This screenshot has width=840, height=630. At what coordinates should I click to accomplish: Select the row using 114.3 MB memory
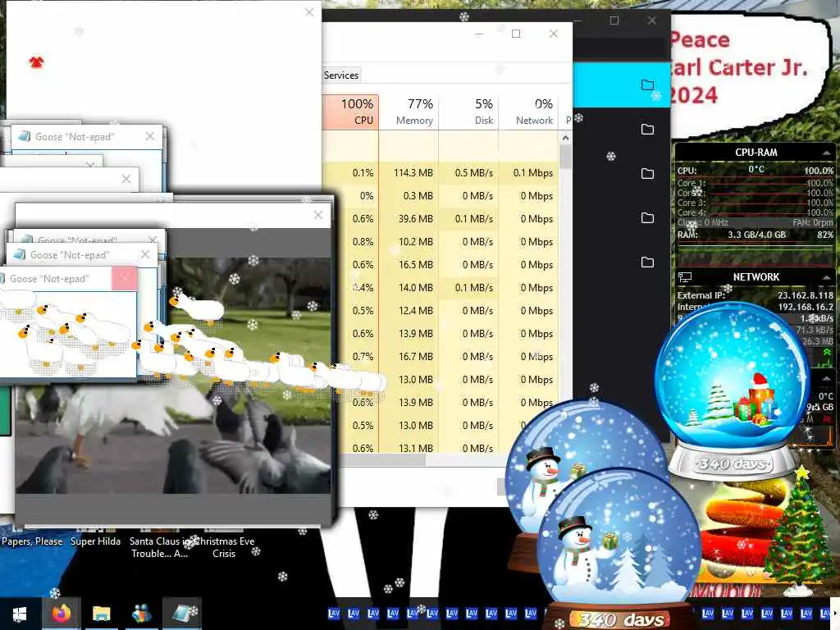point(441,173)
